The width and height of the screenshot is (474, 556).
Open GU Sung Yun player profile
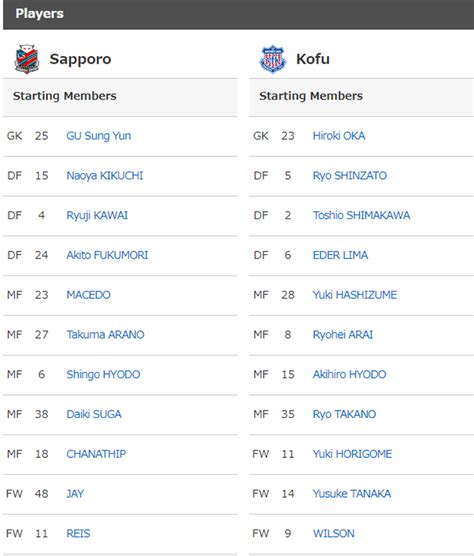[99, 136]
